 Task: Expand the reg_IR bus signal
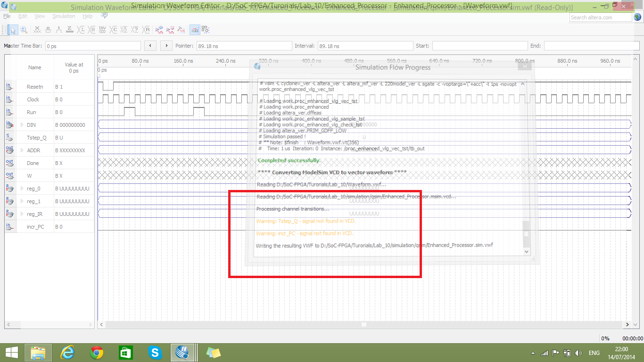[22, 214]
